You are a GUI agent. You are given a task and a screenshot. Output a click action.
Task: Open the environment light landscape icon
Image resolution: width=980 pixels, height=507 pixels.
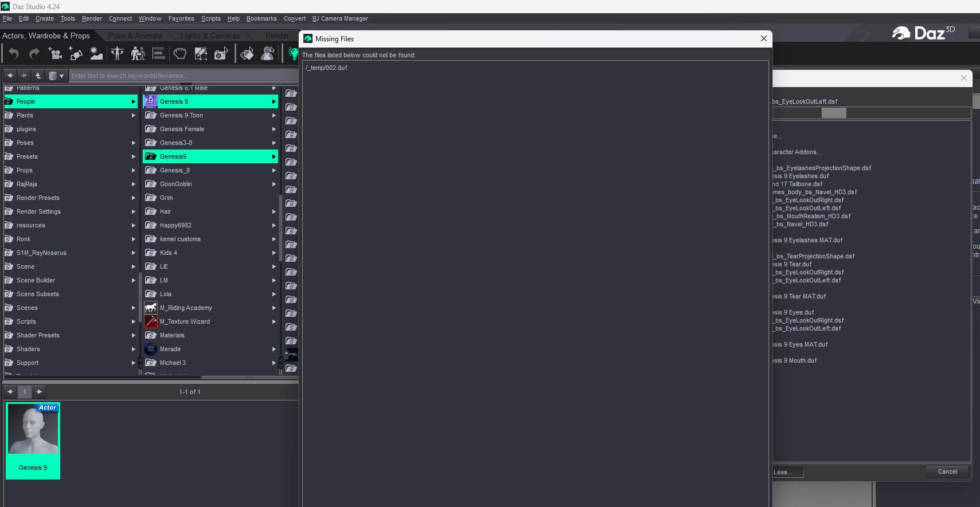[96, 54]
